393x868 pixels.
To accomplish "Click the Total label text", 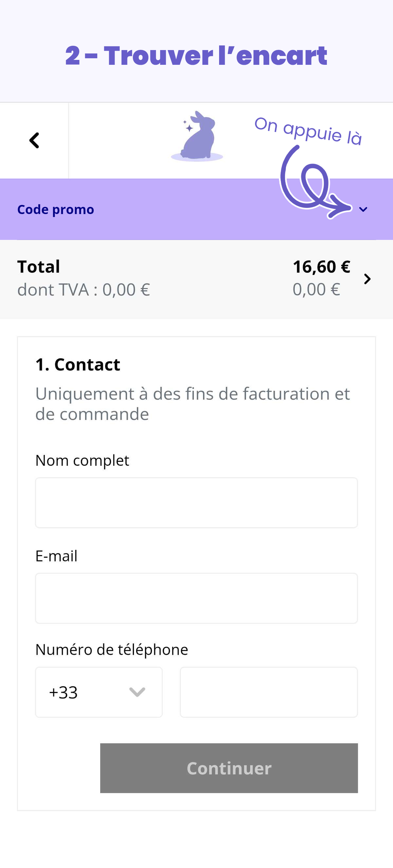I will coord(39,267).
